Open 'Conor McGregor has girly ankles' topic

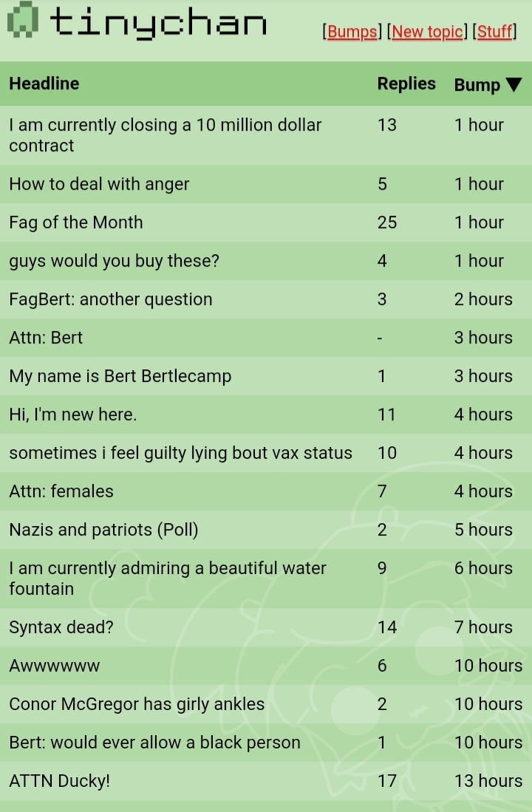click(137, 704)
